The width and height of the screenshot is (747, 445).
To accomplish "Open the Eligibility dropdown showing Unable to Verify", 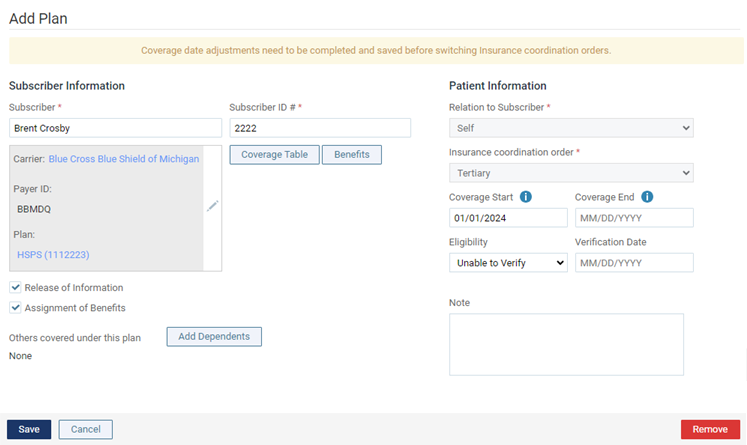I will 508,263.
